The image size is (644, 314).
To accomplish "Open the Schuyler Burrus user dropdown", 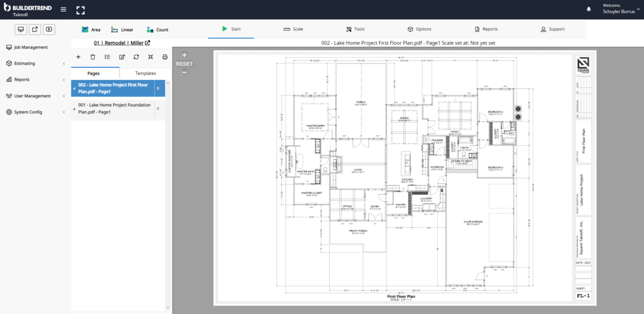I will (x=621, y=9).
